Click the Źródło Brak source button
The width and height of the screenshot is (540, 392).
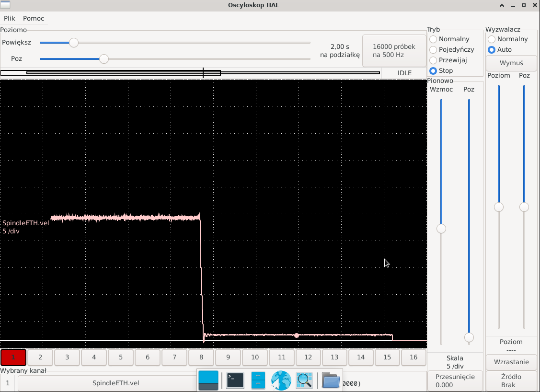[511, 380]
